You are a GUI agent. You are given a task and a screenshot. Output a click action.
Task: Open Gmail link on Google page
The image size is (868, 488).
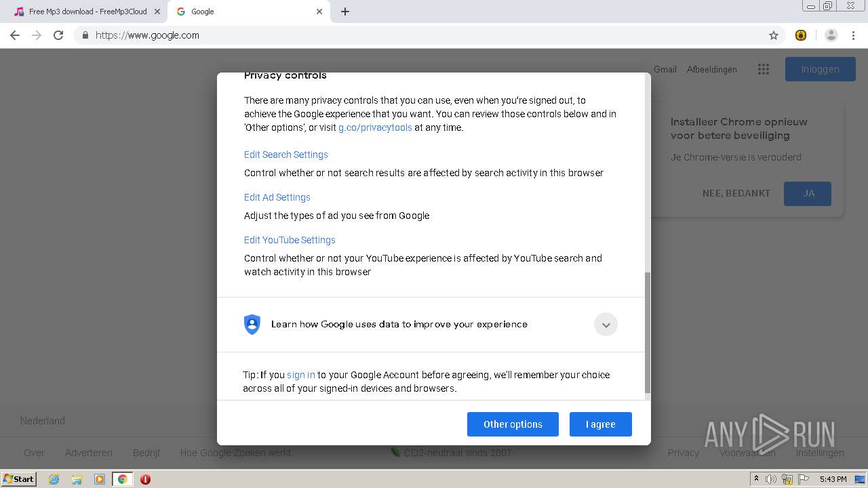[x=665, y=69]
